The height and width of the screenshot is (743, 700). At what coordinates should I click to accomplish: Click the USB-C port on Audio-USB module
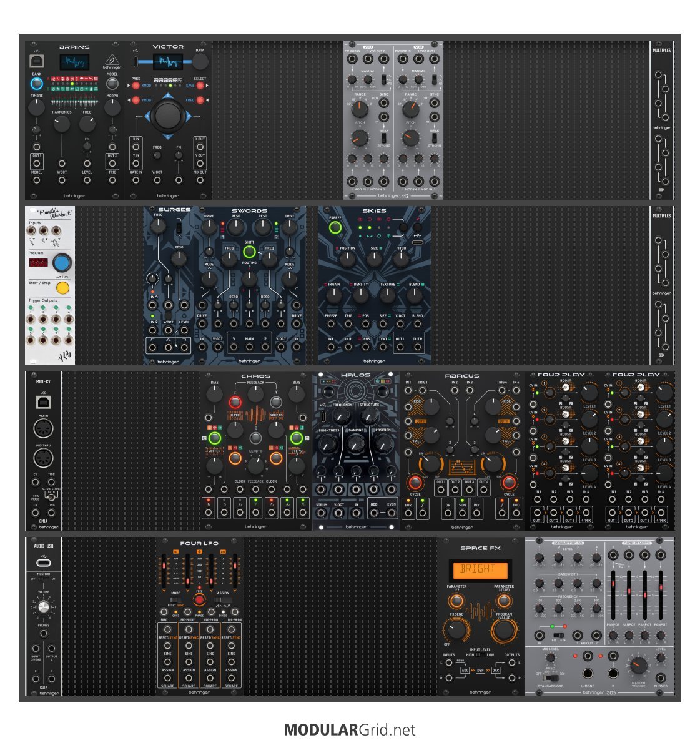(x=44, y=563)
